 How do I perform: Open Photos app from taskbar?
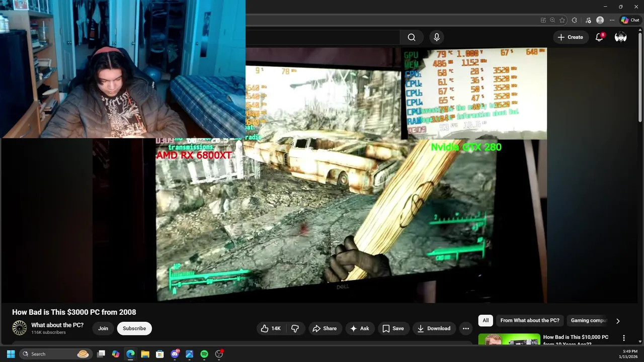click(189, 354)
